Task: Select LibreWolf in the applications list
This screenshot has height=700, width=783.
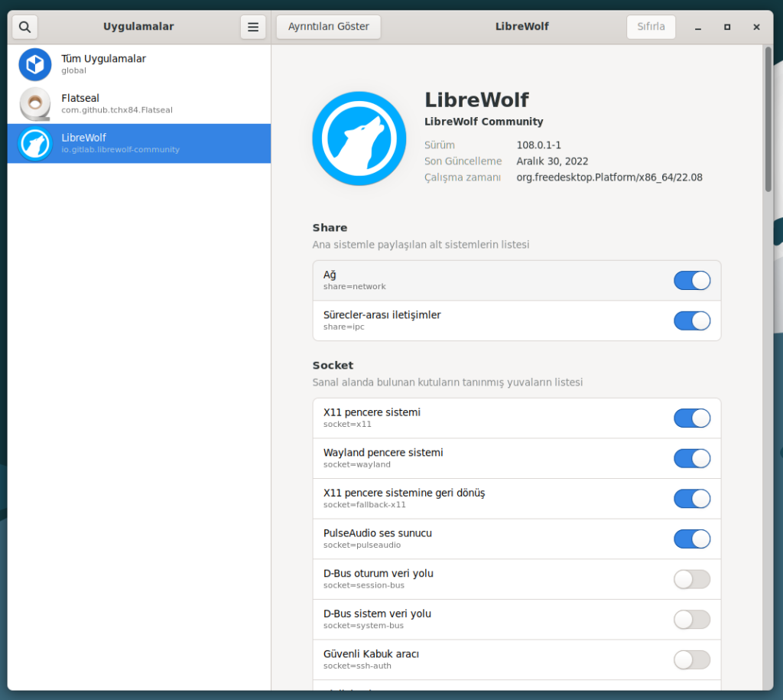Action: [x=139, y=143]
